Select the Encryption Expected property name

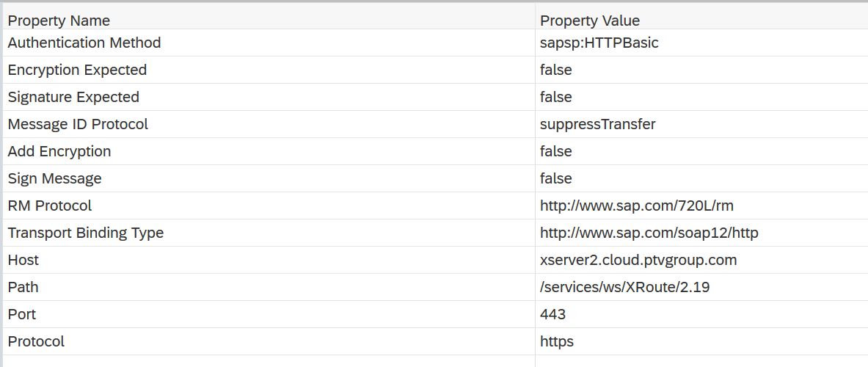77,70
